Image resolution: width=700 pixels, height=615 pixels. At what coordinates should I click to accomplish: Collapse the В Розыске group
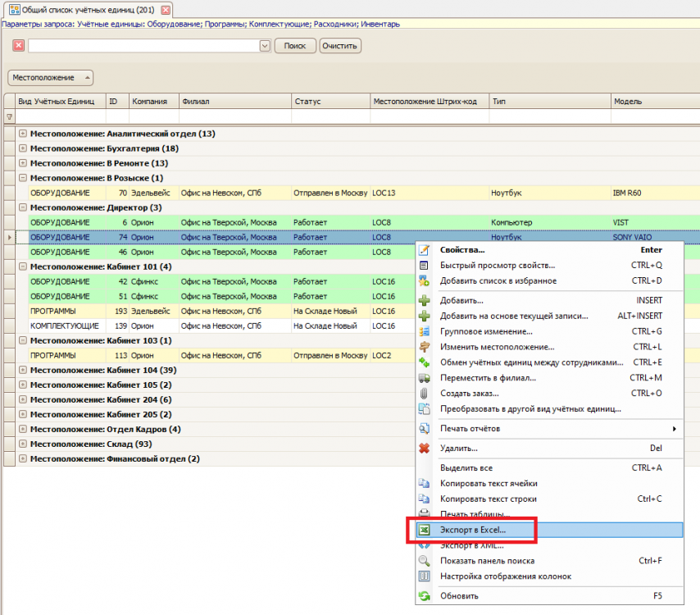pyautogui.click(x=23, y=178)
